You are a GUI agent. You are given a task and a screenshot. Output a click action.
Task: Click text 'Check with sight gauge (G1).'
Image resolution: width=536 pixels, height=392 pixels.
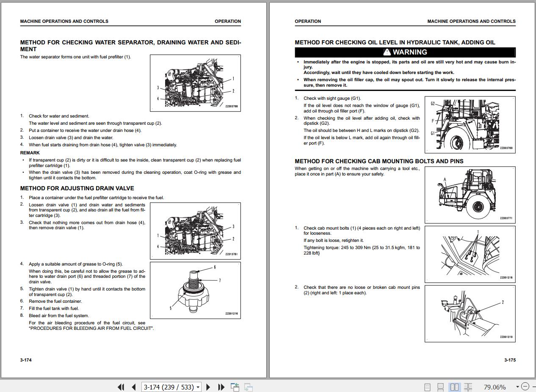[x=332, y=98]
